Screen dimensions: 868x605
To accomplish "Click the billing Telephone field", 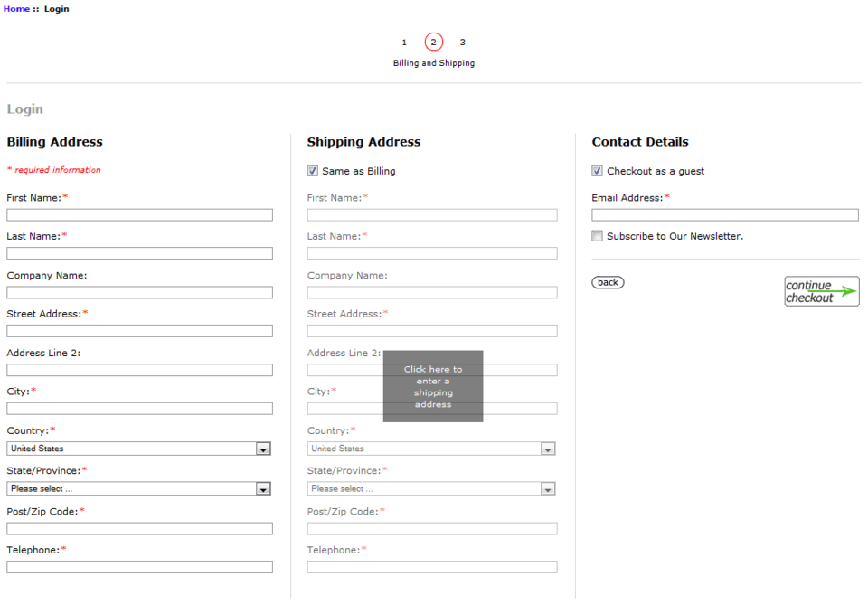I will [139, 566].
